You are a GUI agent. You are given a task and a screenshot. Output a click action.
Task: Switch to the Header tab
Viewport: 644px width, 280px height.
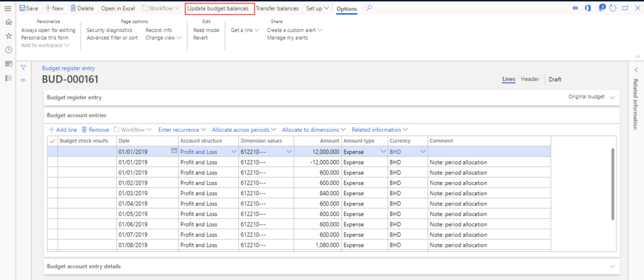point(530,79)
